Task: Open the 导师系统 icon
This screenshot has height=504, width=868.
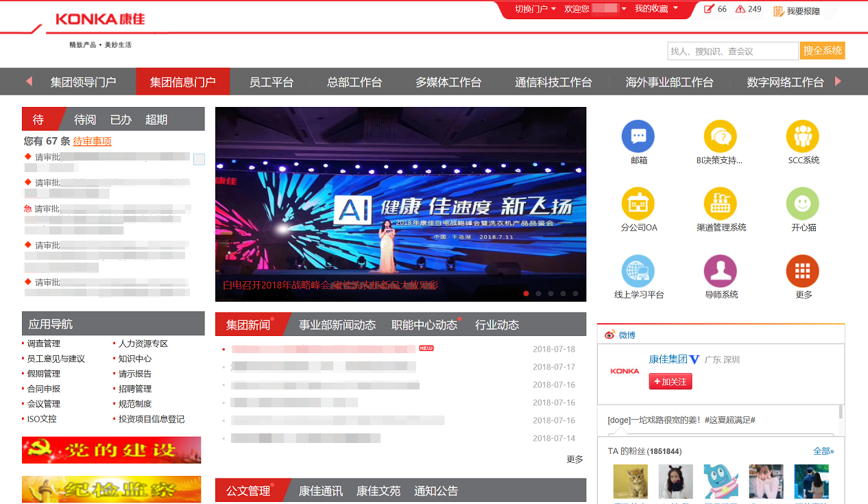Action: pos(720,271)
